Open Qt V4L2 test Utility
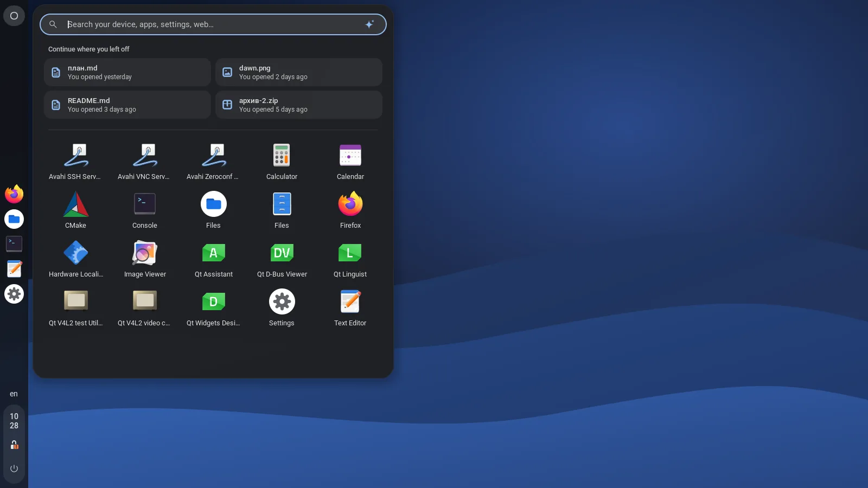 pos(76,308)
